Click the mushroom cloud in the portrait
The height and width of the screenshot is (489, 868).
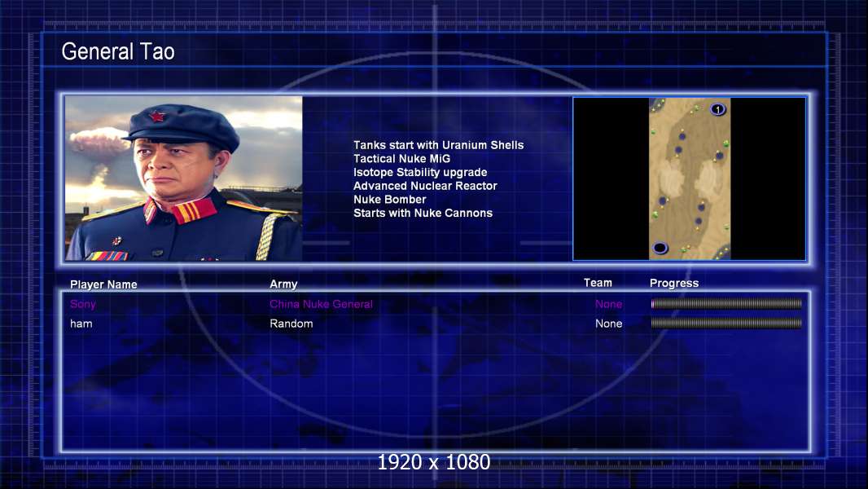point(99,143)
